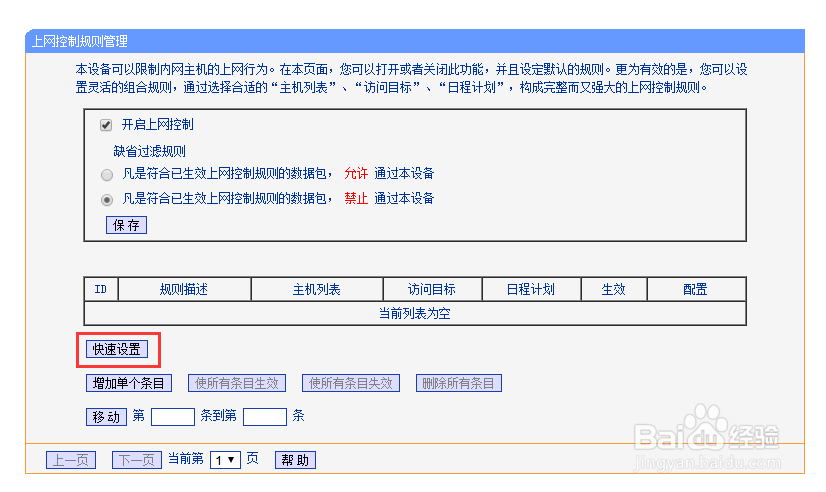The height and width of the screenshot is (492, 826).
Task: Click the 保存 button
Action: tap(126, 225)
